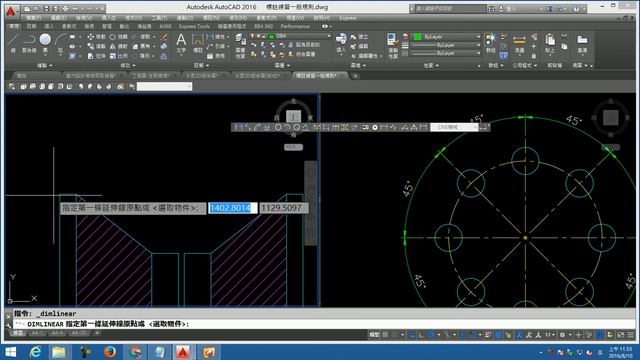Click the Clean Screen status bar icon
This screenshot has width=640, height=360.
pos(621,335)
